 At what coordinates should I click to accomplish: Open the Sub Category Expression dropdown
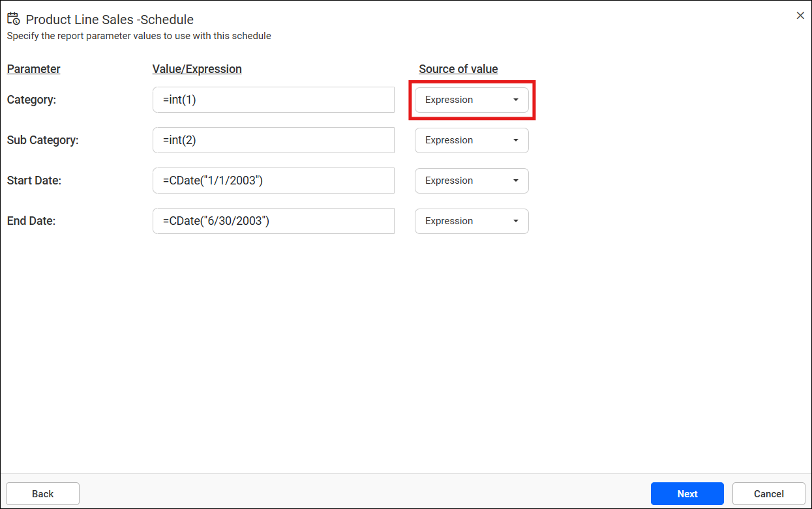point(471,140)
